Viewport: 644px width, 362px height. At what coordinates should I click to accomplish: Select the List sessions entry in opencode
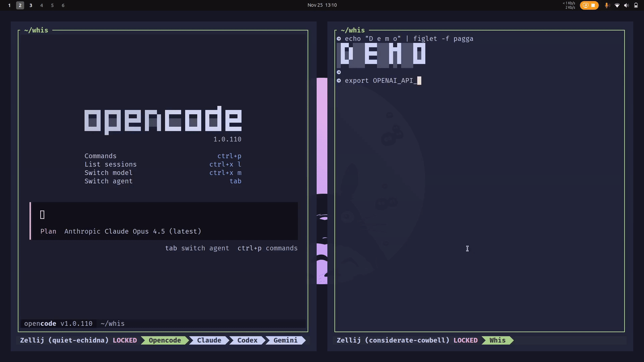coord(110,164)
